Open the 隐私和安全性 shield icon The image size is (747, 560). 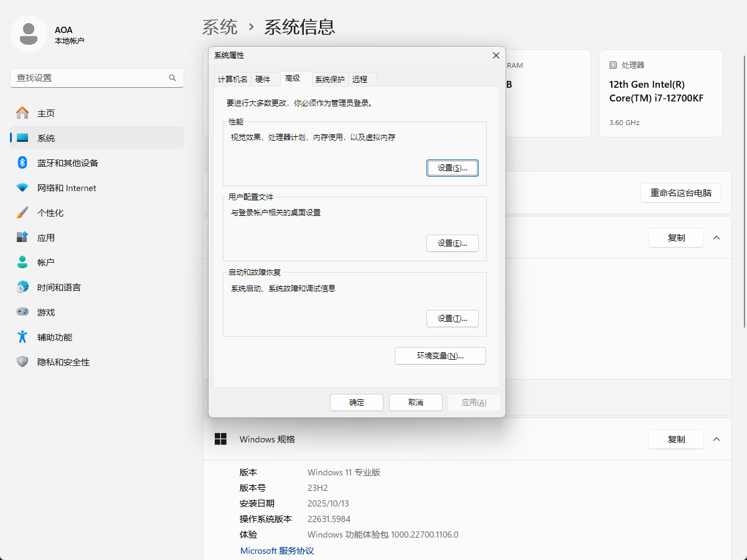coord(22,362)
